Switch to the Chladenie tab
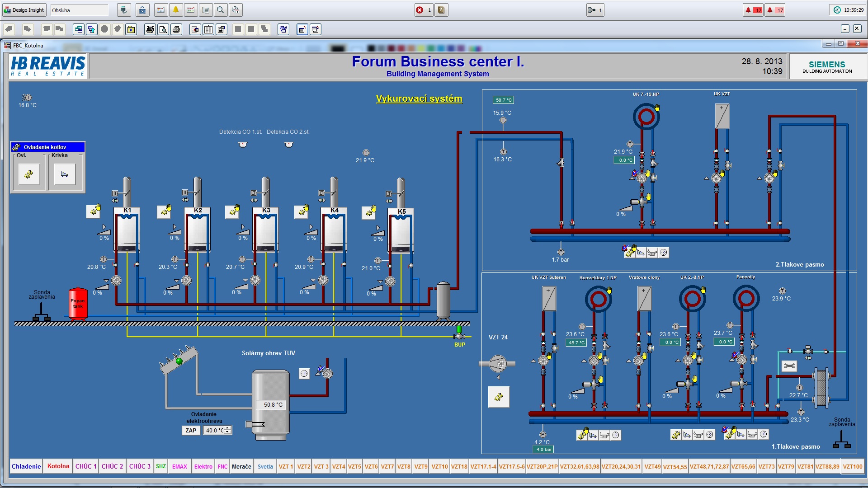 [26, 466]
